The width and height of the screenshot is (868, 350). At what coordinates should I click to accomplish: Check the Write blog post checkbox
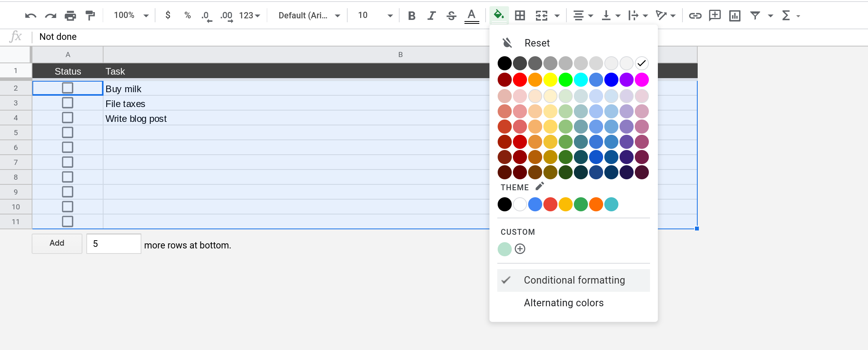point(68,118)
